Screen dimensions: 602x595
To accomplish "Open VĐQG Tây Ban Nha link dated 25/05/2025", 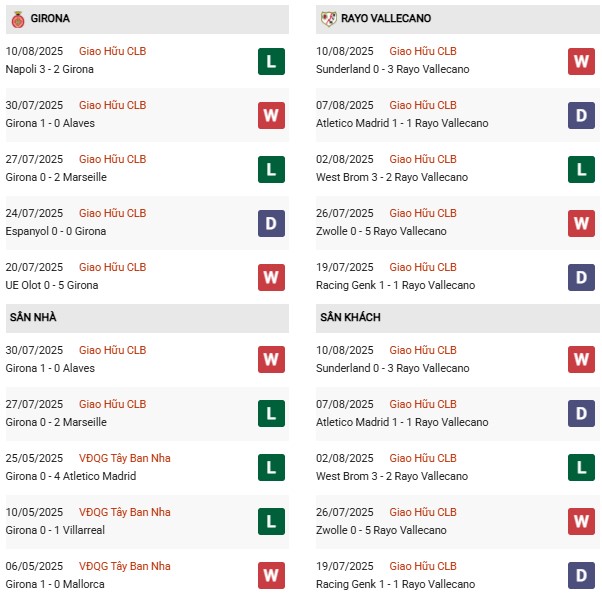I will [125, 458].
